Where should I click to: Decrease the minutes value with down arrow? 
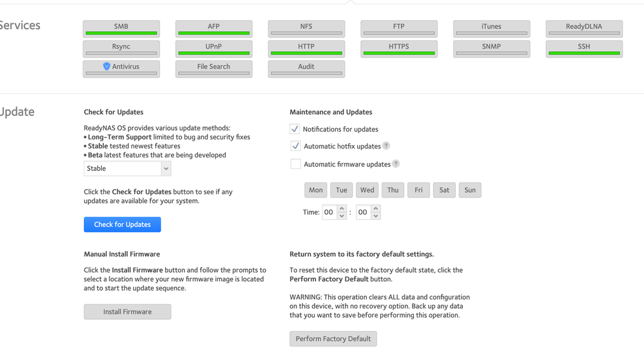[376, 216]
